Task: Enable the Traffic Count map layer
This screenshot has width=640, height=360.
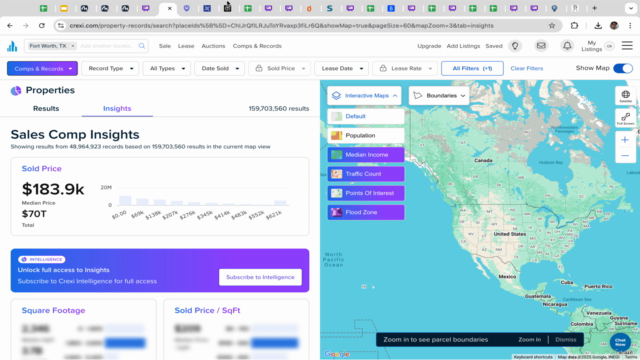Action: [x=366, y=174]
